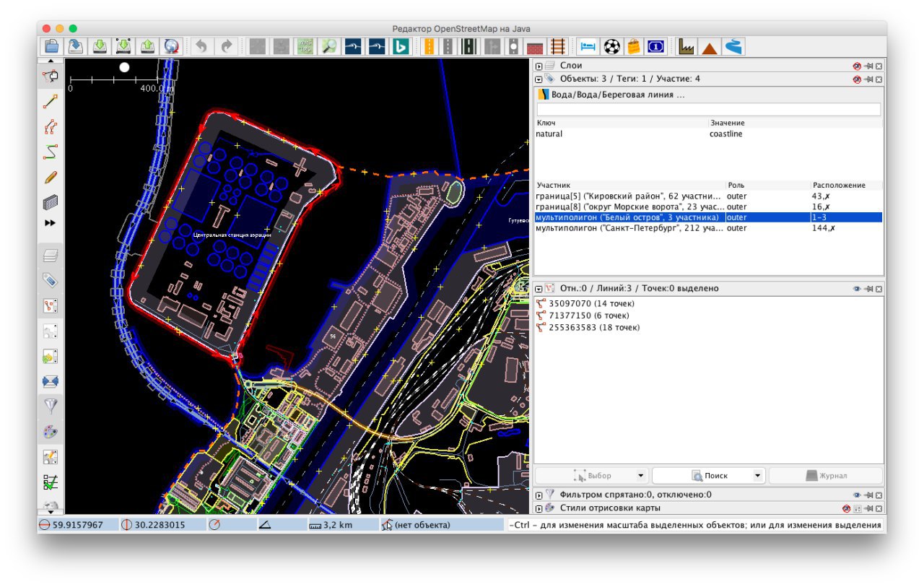Toggle the Layers panel sidebar button

tap(51, 255)
